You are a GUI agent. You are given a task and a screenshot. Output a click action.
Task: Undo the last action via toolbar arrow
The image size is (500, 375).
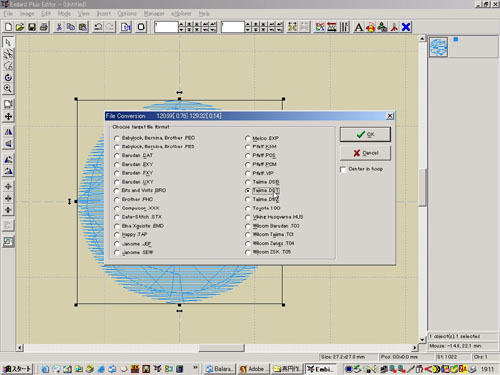[98, 27]
